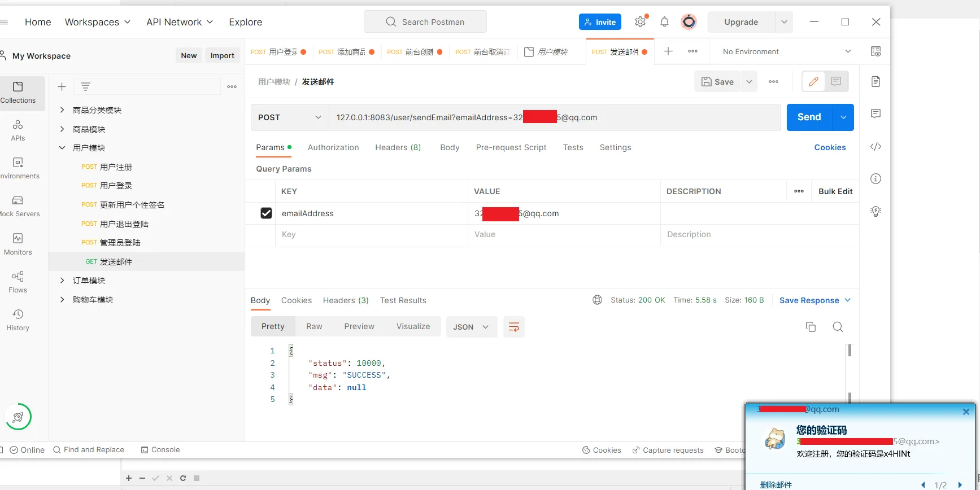This screenshot has height=490, width=980.
Task: Collapse the 用户模块 collection
Action: 62,148
